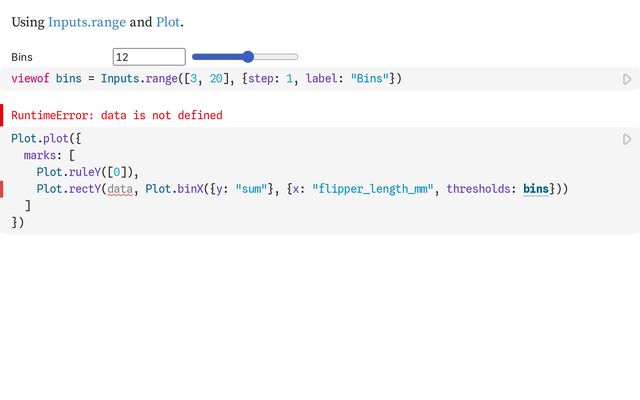Click the RuntimeError data is not defined message
This screenshot has width=640, height=400.
click(x=117, y=116)
